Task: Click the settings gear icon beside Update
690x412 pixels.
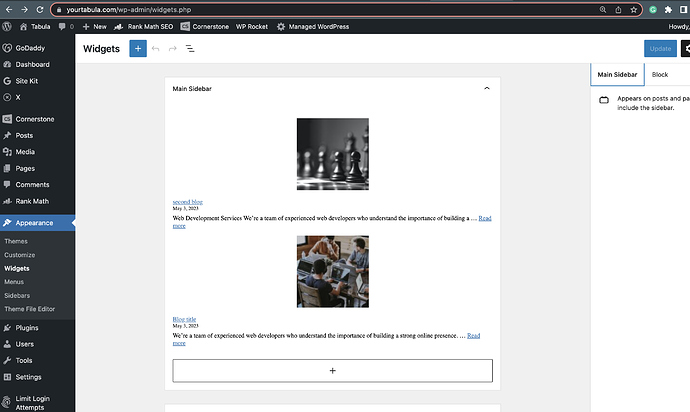Action: [x=684, y=48]
